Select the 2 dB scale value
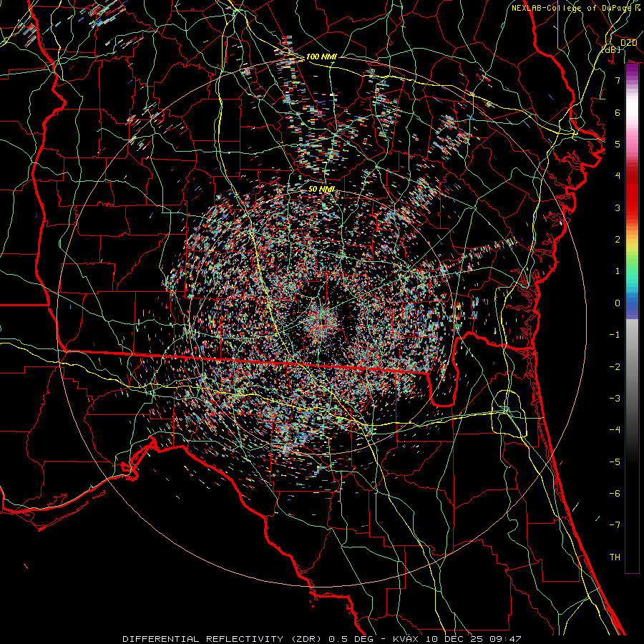This screenshot has width=644, height=644. 618,240
